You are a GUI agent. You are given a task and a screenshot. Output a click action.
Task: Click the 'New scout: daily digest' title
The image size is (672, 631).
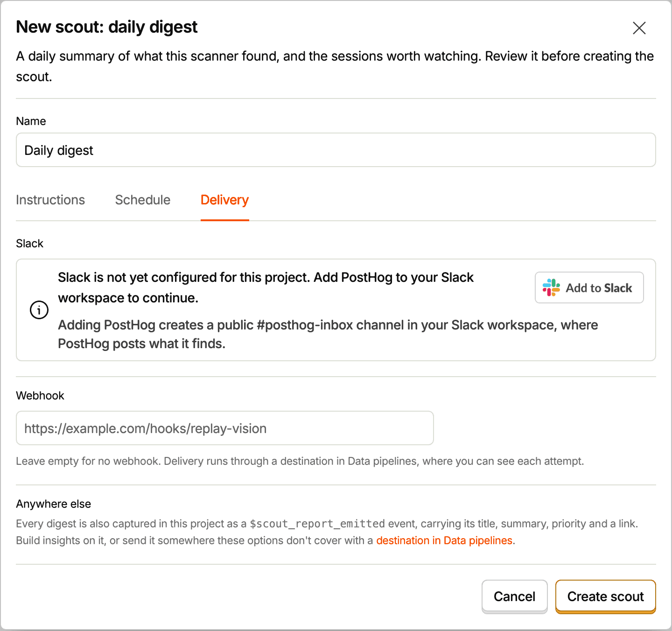[x=107, y=27]
